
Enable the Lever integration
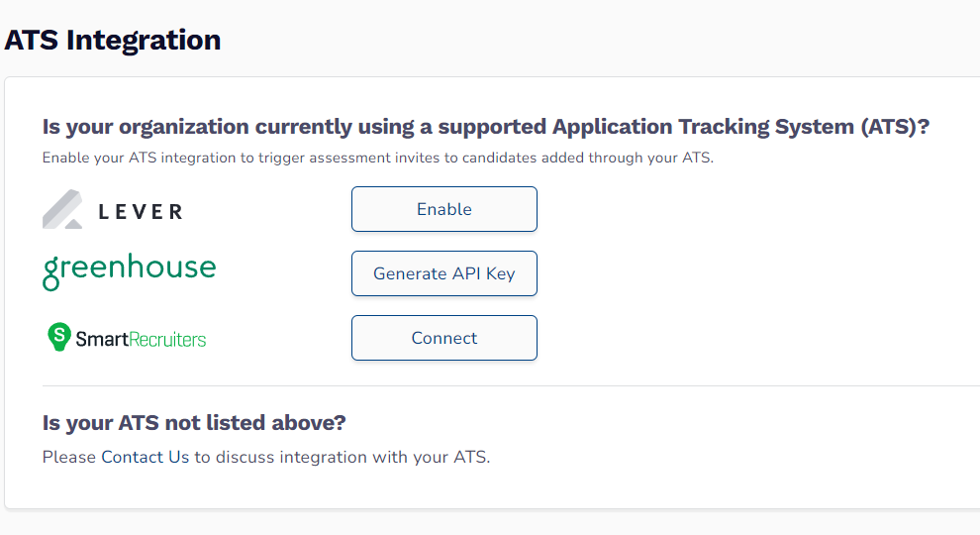pos(444,209)
